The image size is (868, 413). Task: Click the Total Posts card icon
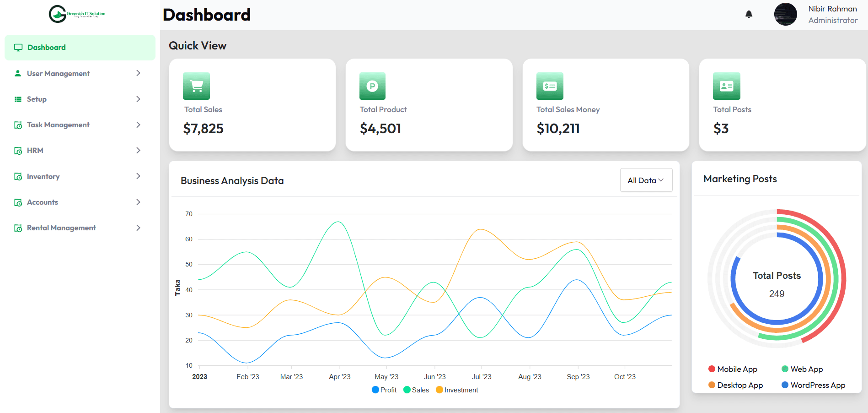tap(726, 86)
